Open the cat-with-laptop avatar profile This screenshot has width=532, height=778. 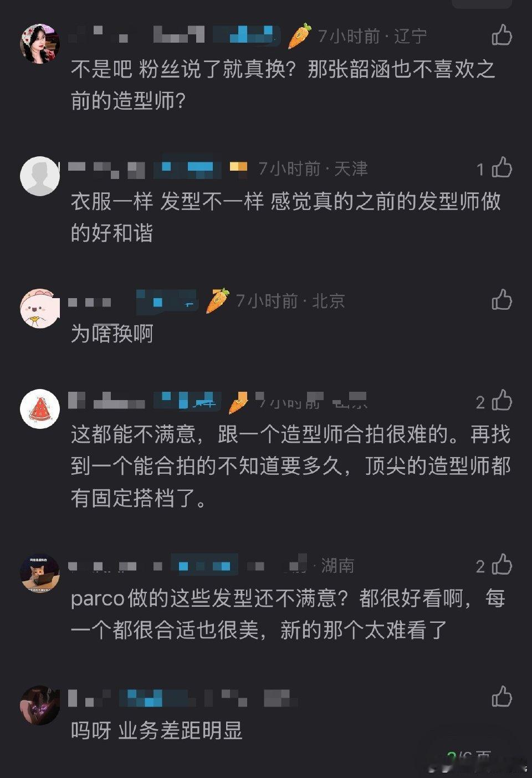(40, 574)
